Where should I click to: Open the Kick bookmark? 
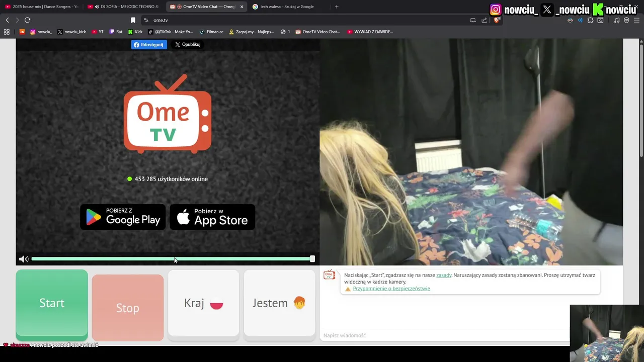tap(135, 32)
